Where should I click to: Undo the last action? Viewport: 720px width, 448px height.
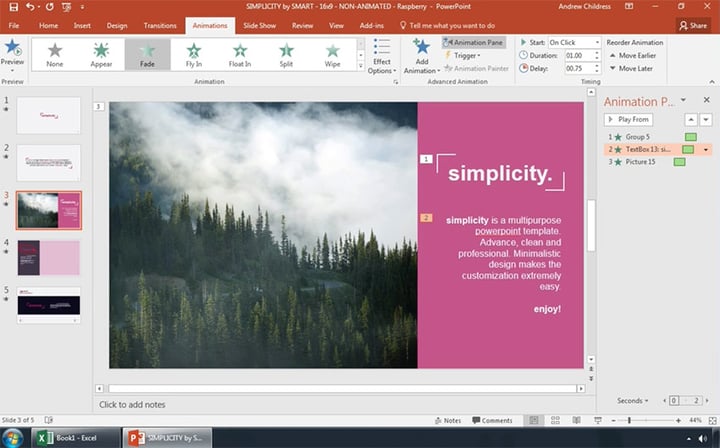point(30,7)
